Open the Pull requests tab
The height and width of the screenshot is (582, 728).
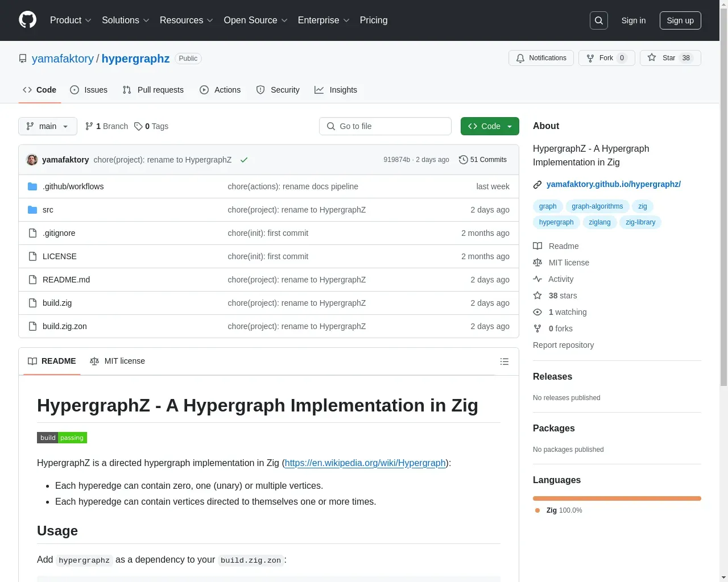153,90
